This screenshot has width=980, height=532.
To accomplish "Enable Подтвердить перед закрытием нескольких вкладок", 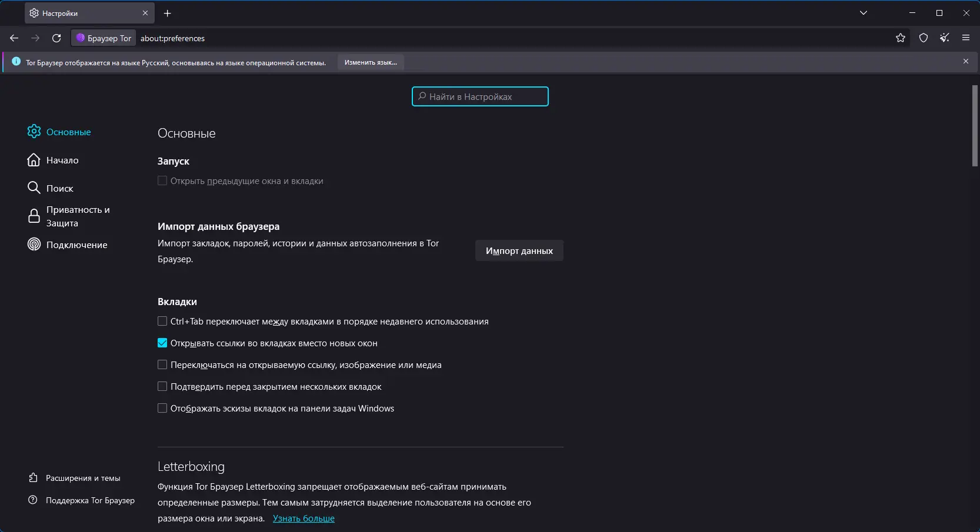I will tap(162, 386).
